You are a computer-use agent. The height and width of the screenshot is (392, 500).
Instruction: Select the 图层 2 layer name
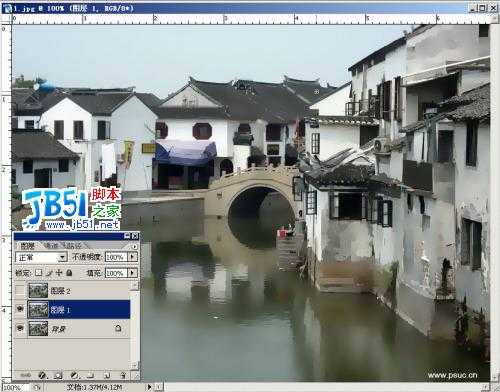60,291
